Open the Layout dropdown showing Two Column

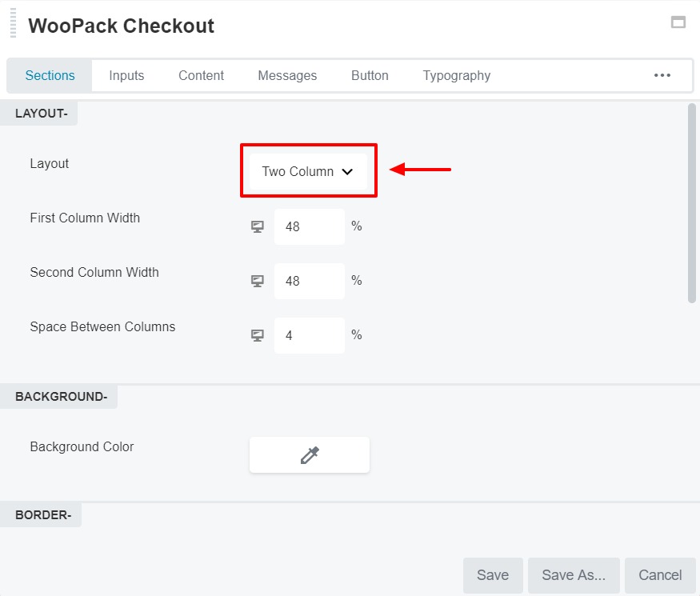click(x=309, y=171)
